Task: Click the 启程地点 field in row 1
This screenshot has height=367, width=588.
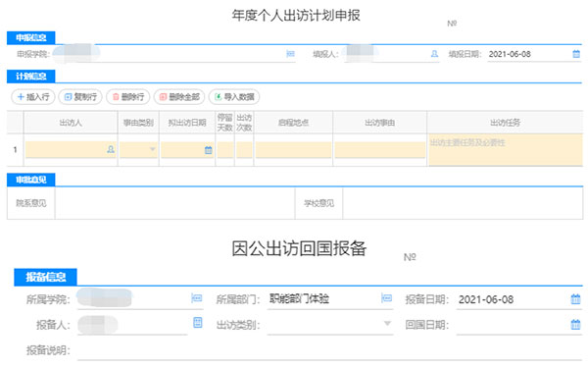Action: point(293,149)
